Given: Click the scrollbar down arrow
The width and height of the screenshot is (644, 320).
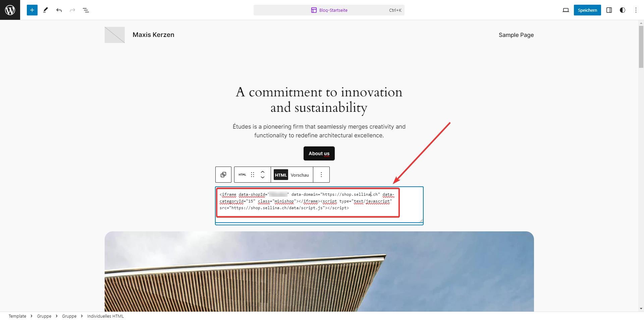Looking at the screenshot, I should [641, 309].
